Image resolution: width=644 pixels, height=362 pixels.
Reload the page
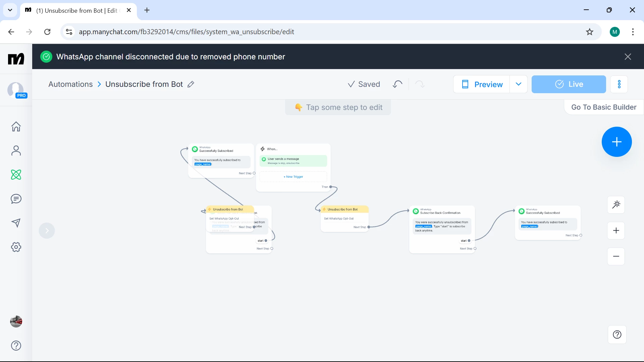coord(47,32)
